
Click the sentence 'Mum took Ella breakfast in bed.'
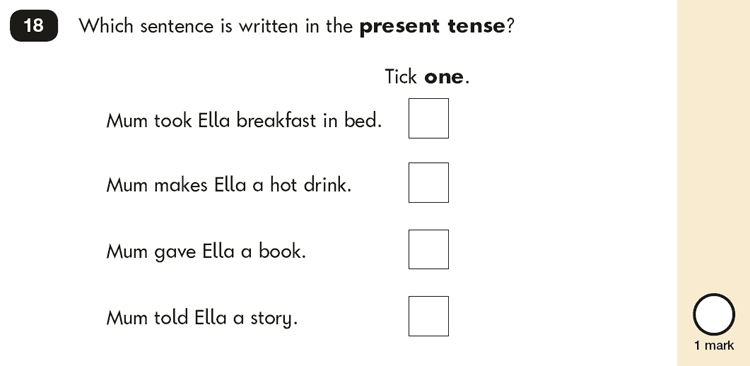(x=244, y=120)
